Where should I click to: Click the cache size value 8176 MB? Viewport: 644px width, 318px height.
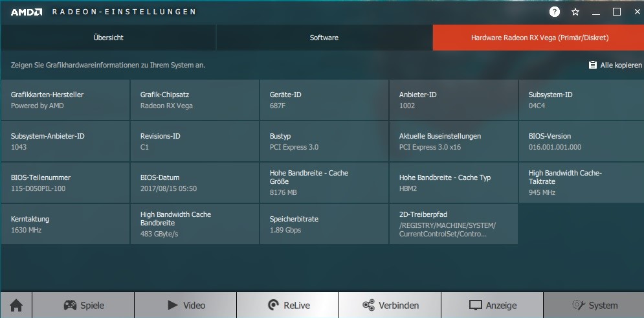point(283,193)
